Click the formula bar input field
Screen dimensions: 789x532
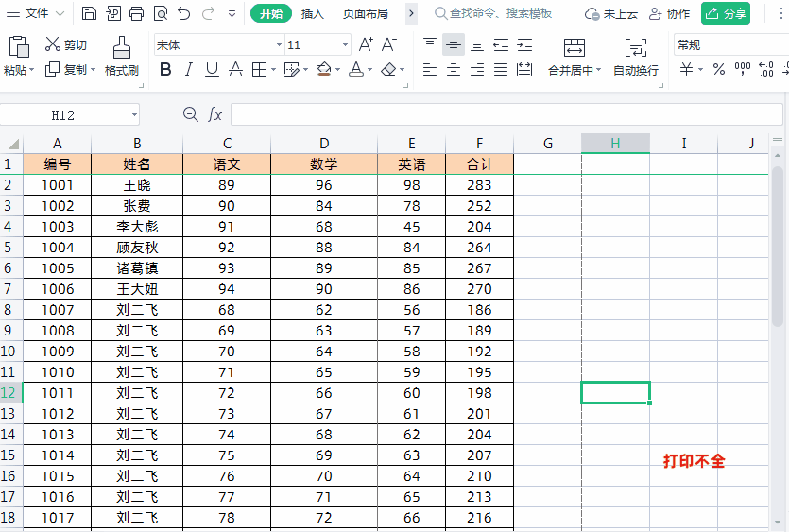click(506, 114)
